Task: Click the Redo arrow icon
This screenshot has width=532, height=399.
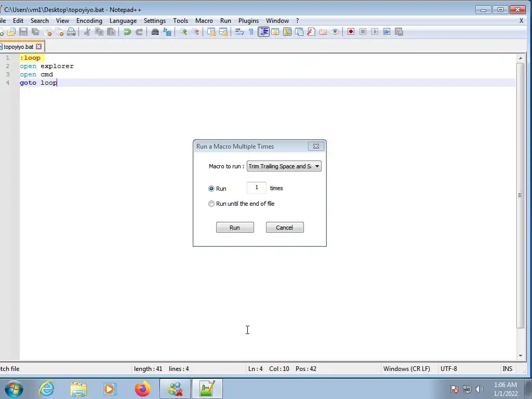Action: pyautogui.click(x=139, y=32)
